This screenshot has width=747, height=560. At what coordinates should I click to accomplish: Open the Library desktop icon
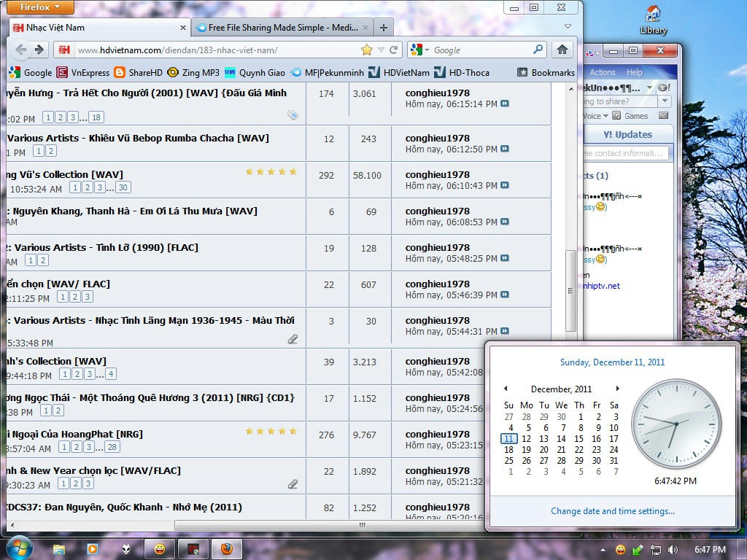[x=653, y=20]
